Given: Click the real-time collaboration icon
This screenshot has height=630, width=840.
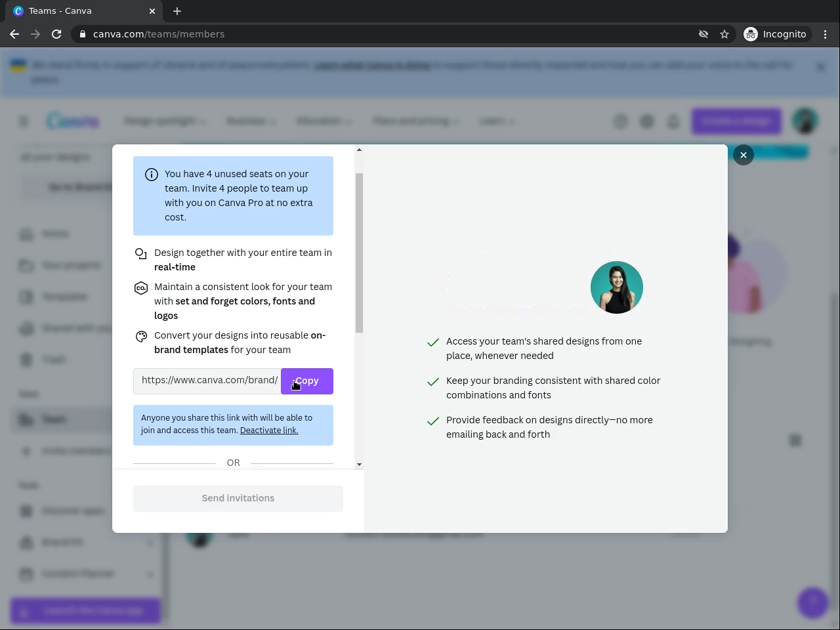Looking at the screenshot, I should point(140,254).
